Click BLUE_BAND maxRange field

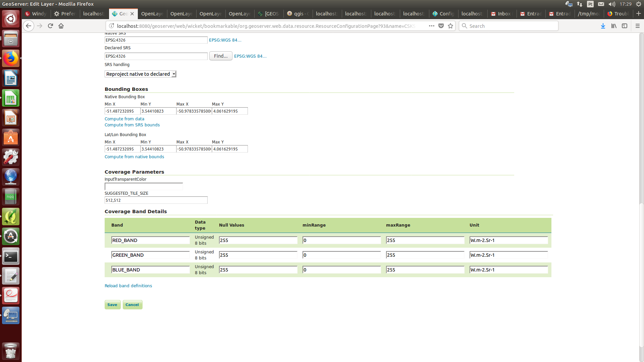click(425, 270)
